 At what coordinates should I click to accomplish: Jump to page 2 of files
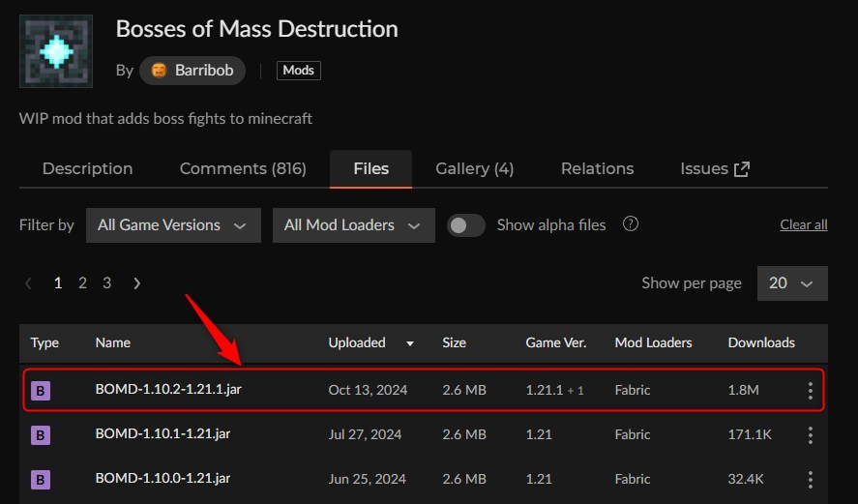pyautogui.click(x=82, y=283)
